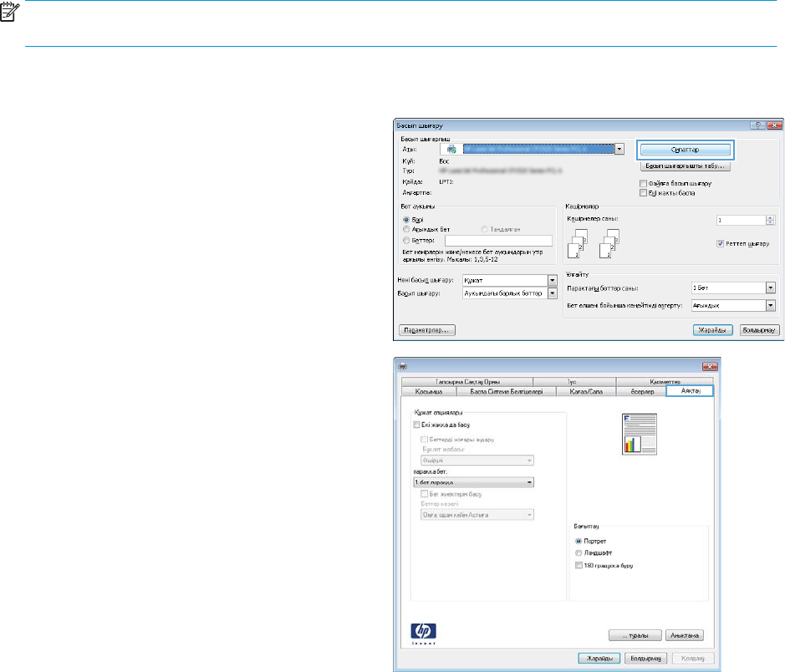The width and height of the screenshot is (785, 672).
Task: Select Ландшафт orientation
Action: click(579, 553)
